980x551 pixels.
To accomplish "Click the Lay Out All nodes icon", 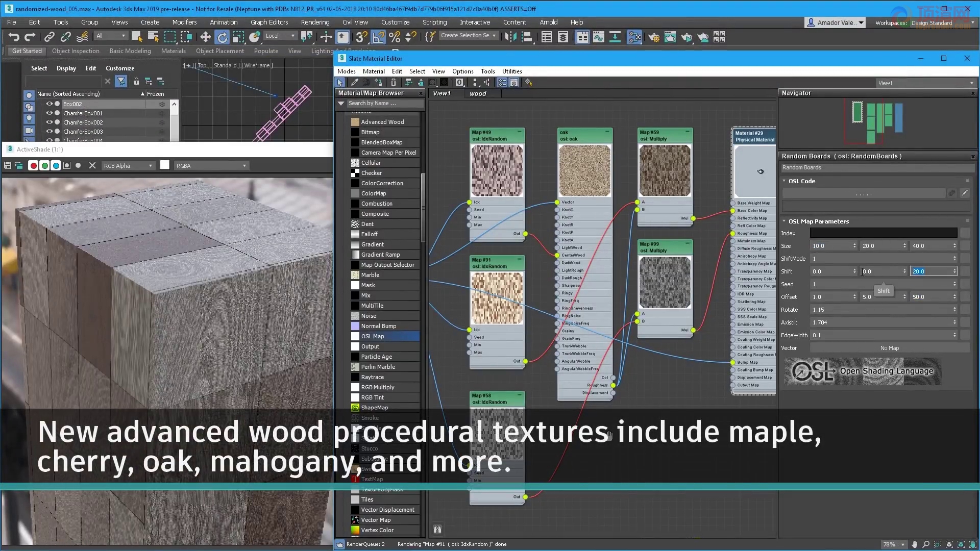I will click(475, 82).
